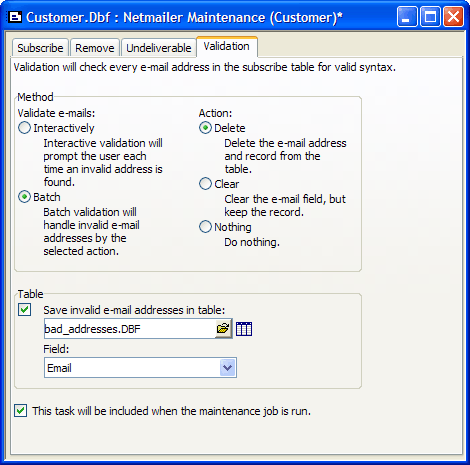Choose the Clear action radio button
Image resolution: width=470 pixels, height=465 pixels.
[205, 184]
